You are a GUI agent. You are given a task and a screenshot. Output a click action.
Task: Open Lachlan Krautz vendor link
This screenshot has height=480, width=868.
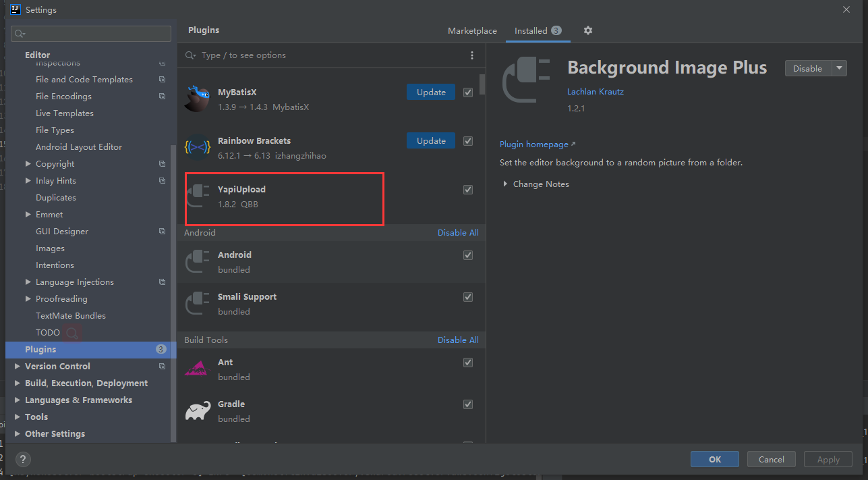[596, 92]
